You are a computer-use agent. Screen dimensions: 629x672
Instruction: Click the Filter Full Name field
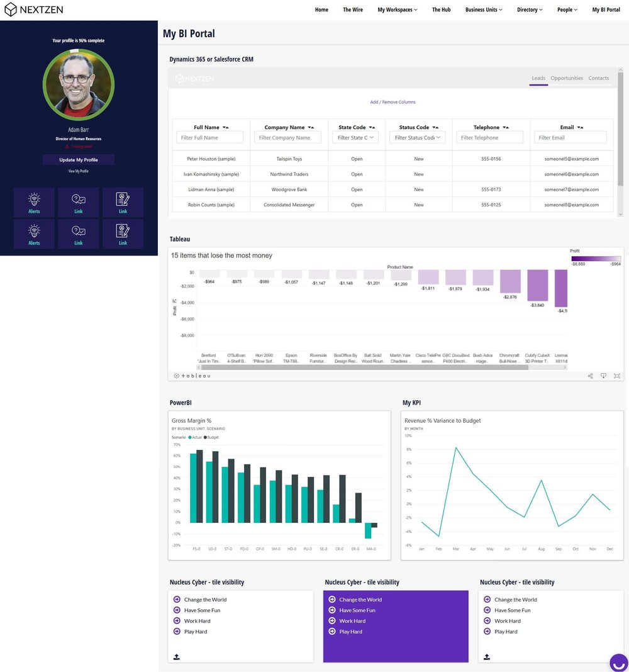210,138
